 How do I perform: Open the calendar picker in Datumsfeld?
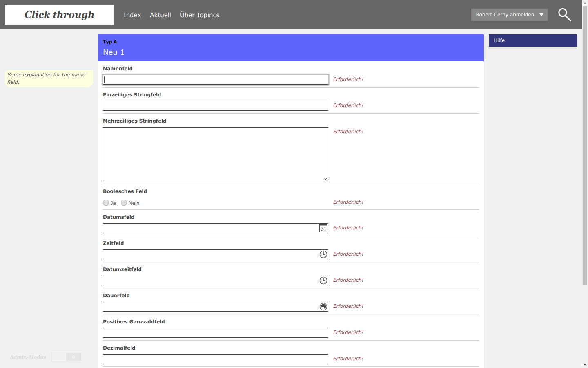click(323, 229)
